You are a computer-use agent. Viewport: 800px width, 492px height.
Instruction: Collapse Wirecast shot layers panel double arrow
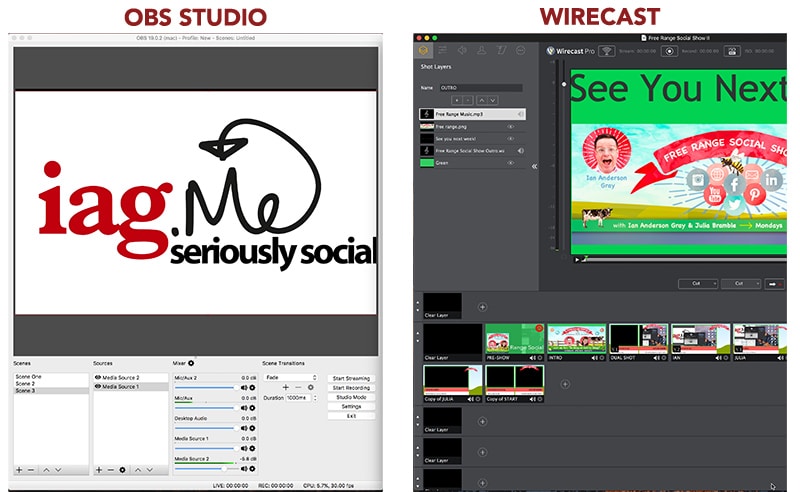click(534, 166)
